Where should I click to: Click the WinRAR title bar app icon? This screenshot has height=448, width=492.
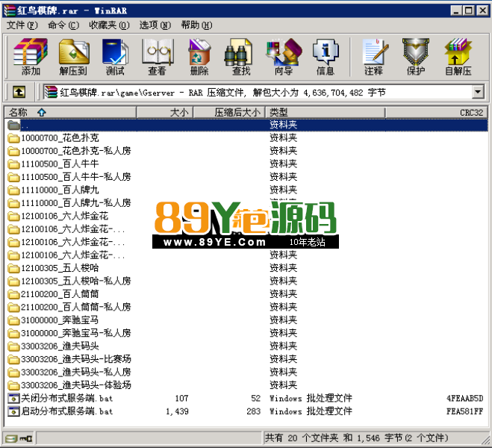point(10,10)
